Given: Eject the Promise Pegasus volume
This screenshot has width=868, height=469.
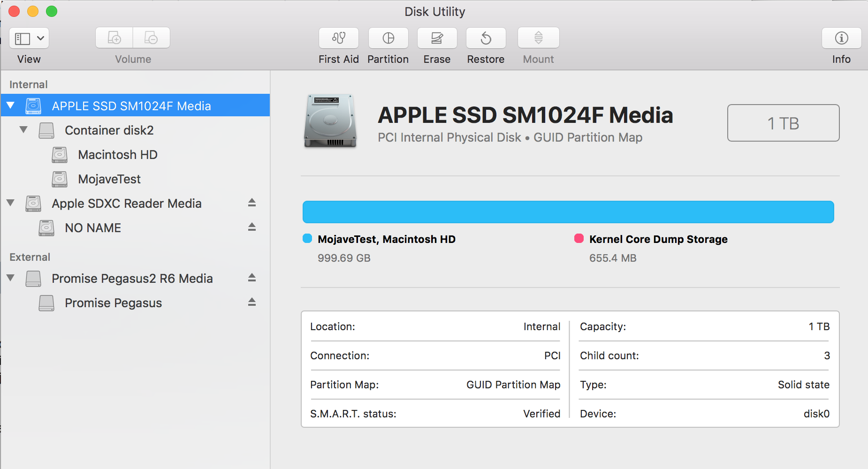Looking at the screenshot, I should click(x=252, y=302).
